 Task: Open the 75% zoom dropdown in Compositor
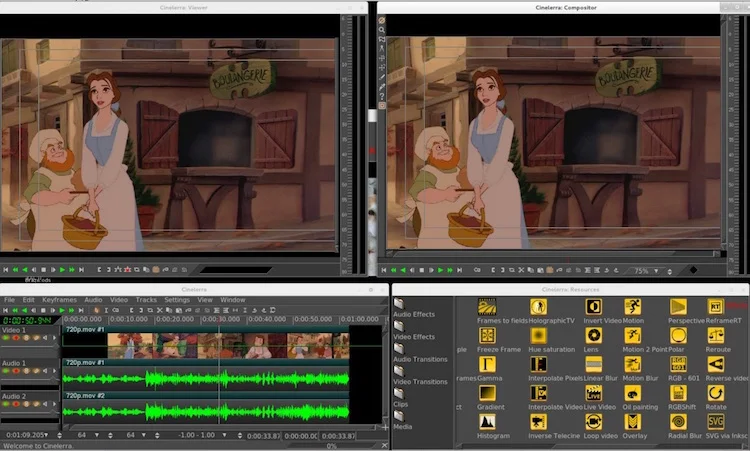[x=656, y=271]
